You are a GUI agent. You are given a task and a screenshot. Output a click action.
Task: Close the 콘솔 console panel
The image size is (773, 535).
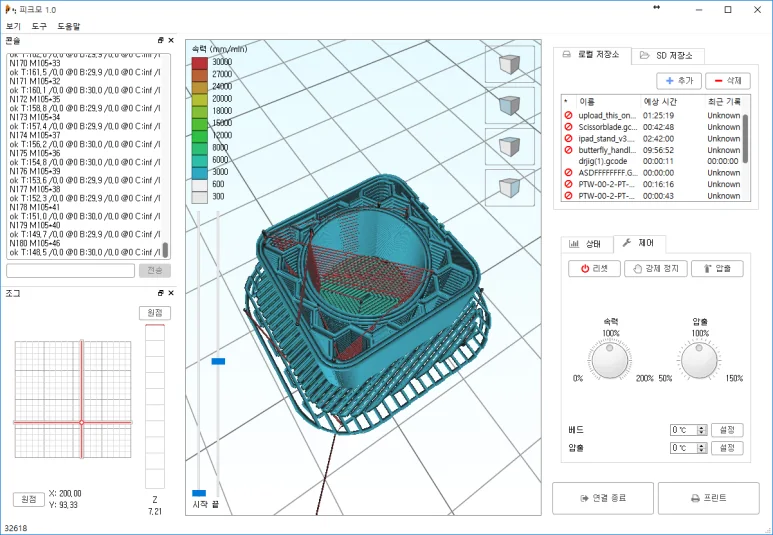(171, 40)
